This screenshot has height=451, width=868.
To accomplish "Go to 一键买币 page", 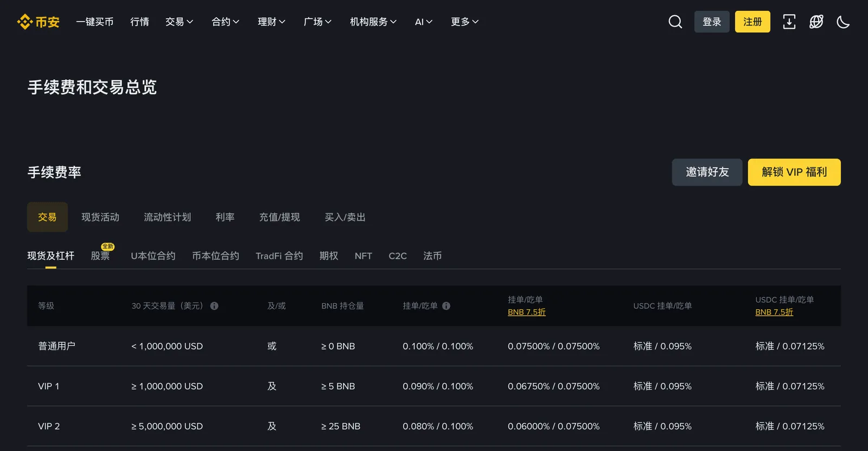I will click(95, 22).
